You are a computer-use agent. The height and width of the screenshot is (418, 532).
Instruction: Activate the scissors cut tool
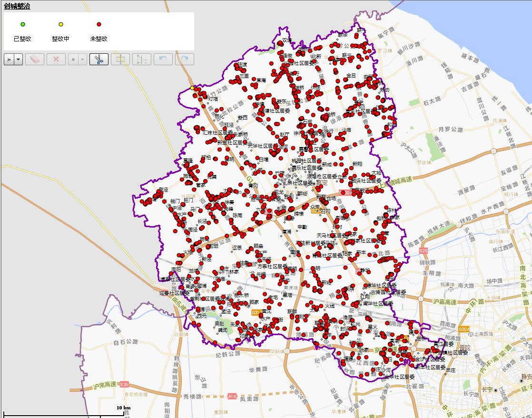[x=99, y=60]
